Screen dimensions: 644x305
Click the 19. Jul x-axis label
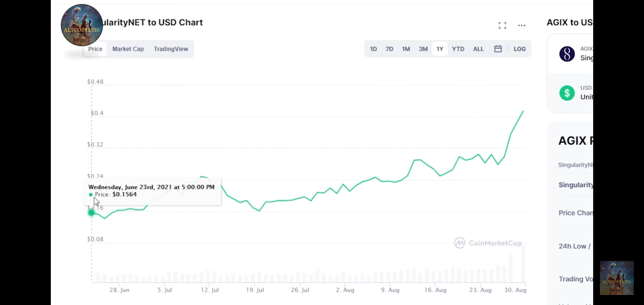tap(255, 290)
